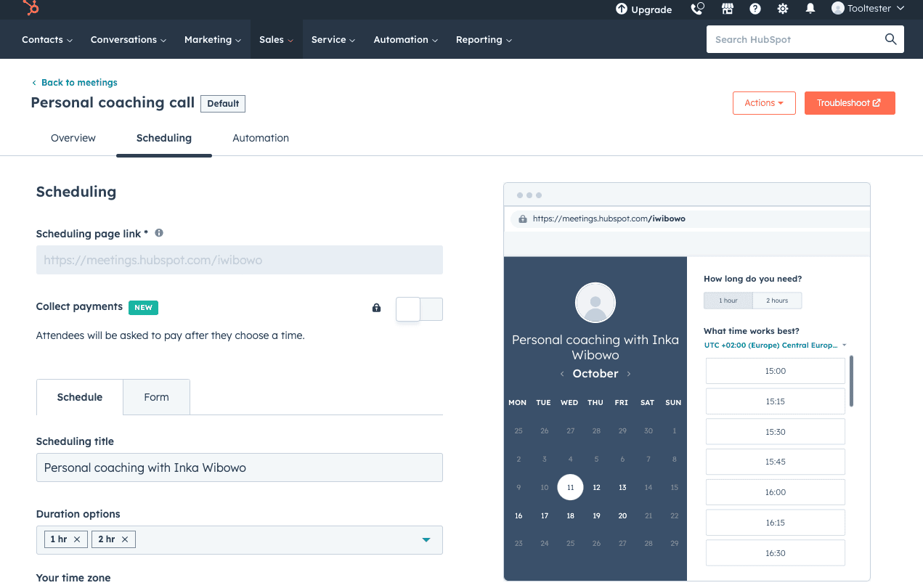Open the Sales menu
This screenshot has width=923, height=588.
tap(276, 40)
